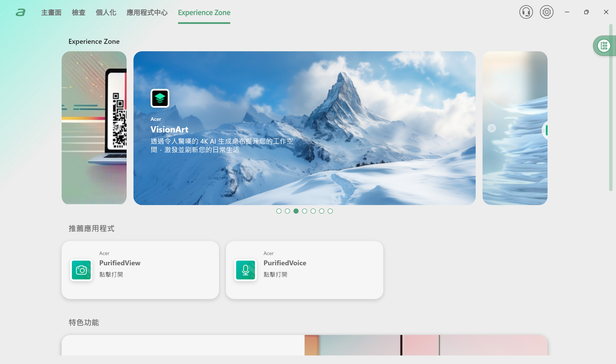Select the first carousel page dot
Image resolution: width=616 pixels, height=364 pixels.
point(279,211)
